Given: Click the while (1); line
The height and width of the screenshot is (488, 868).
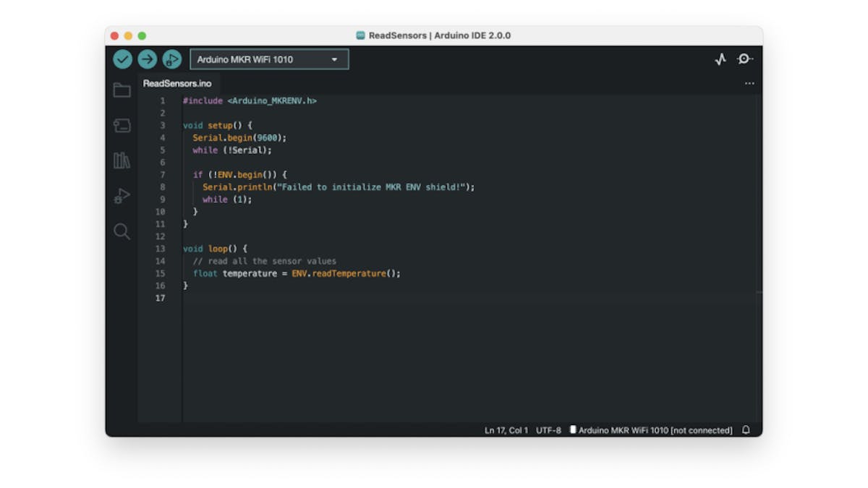Looking at the screenshot, I should pos(227,199).
